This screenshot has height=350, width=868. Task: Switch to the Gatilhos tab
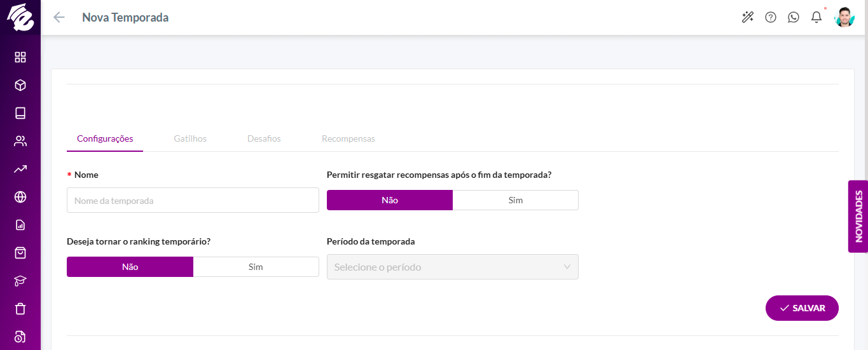pyautogui.click(x=190, y=138)
